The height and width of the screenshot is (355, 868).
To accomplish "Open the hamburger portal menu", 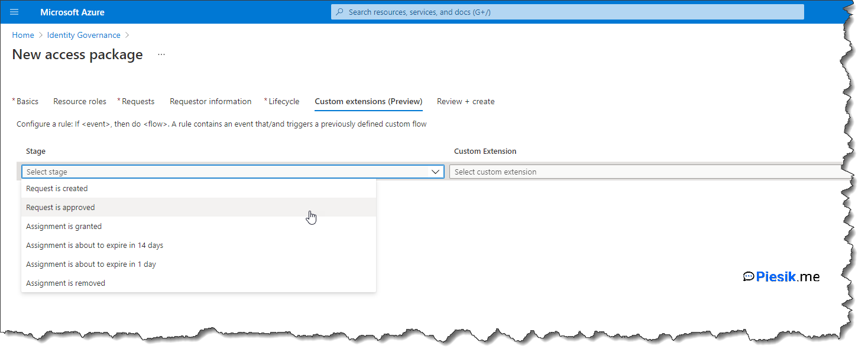I will pos(14,12).
